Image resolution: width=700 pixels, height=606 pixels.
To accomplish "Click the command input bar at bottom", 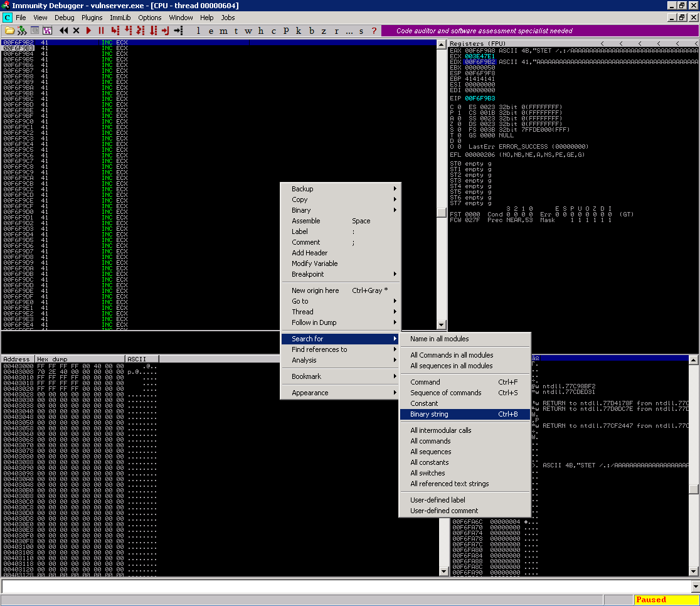I will (x=347, y=586).
